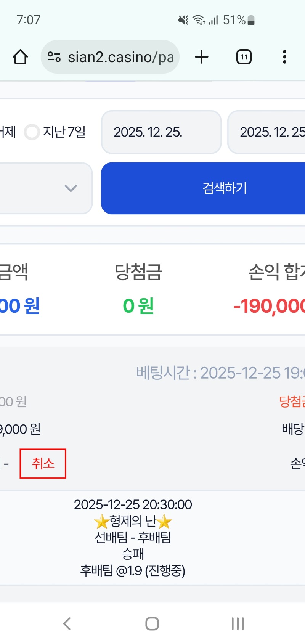Tap the 베팅시간 bet timestamp text
305x644 pixels.
coord(220,373)
